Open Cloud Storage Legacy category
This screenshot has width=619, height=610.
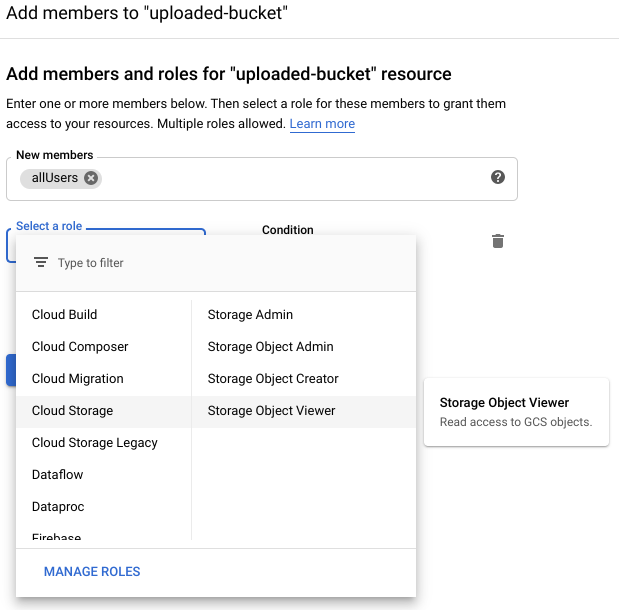(x=95, y=443)
